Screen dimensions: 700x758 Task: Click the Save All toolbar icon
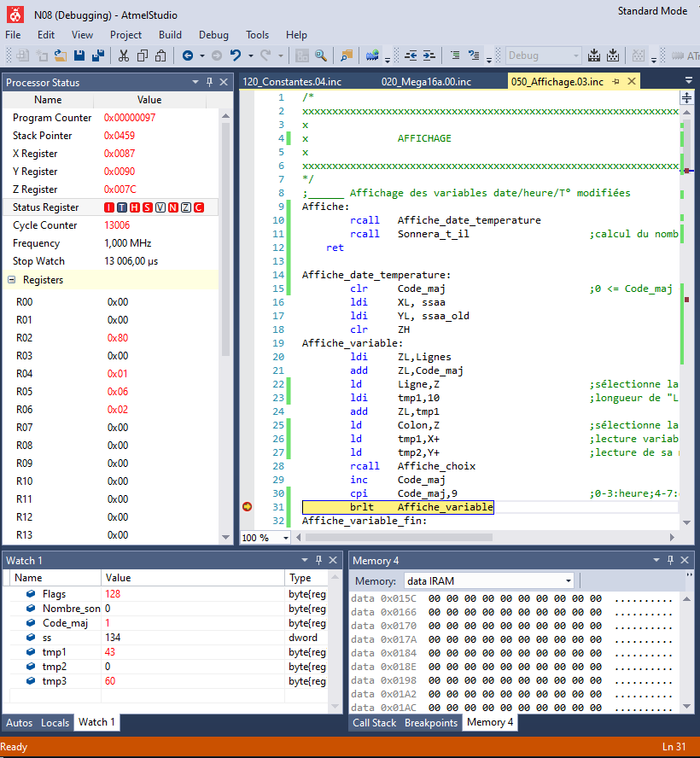click(98, 55)
